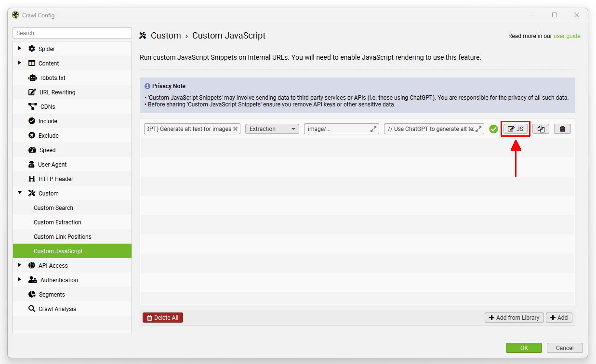Click the duplicate snippet icon button
Image resolution: width=596 pixels, height=364 pixels.
click(x=541, y=129)
